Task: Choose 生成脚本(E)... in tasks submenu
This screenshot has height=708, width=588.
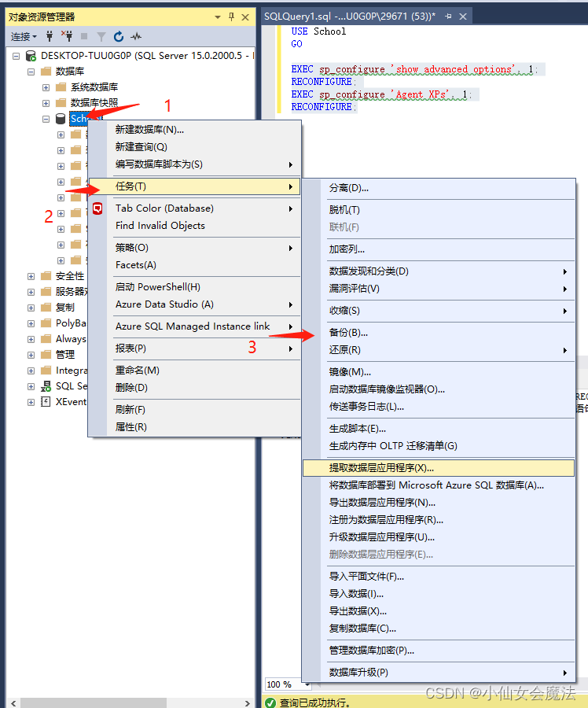Action: [439, 429]
